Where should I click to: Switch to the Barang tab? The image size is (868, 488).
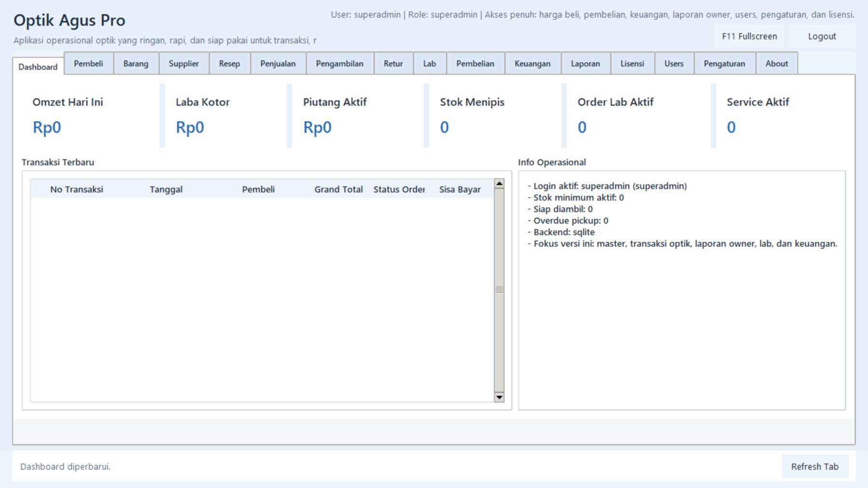pyautogui.click(x=136, y=64)
